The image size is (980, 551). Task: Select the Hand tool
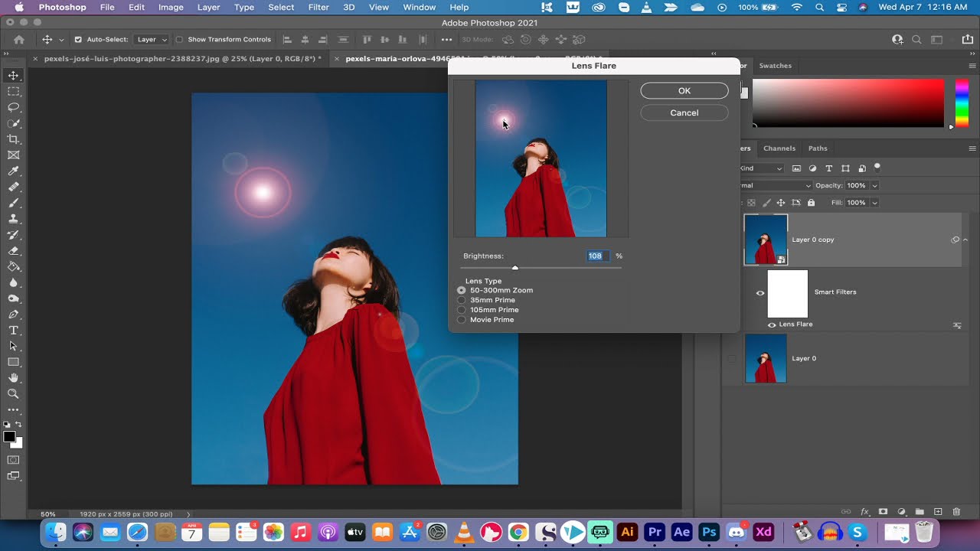[x=13, y=378]
